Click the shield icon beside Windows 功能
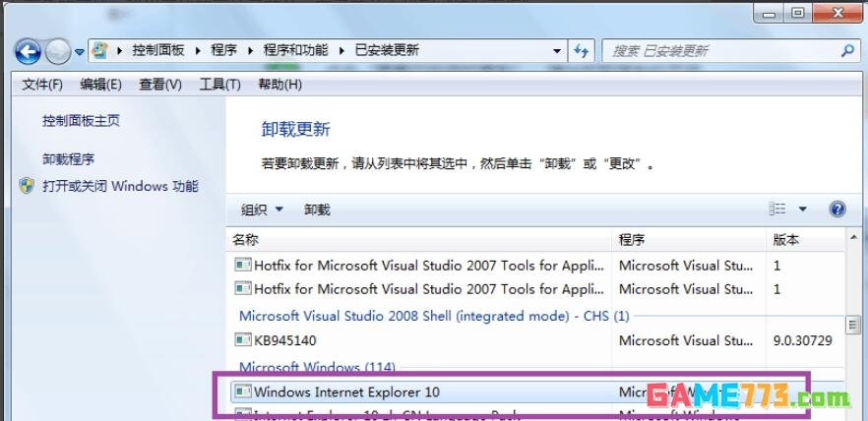 (x=26, y=186)
